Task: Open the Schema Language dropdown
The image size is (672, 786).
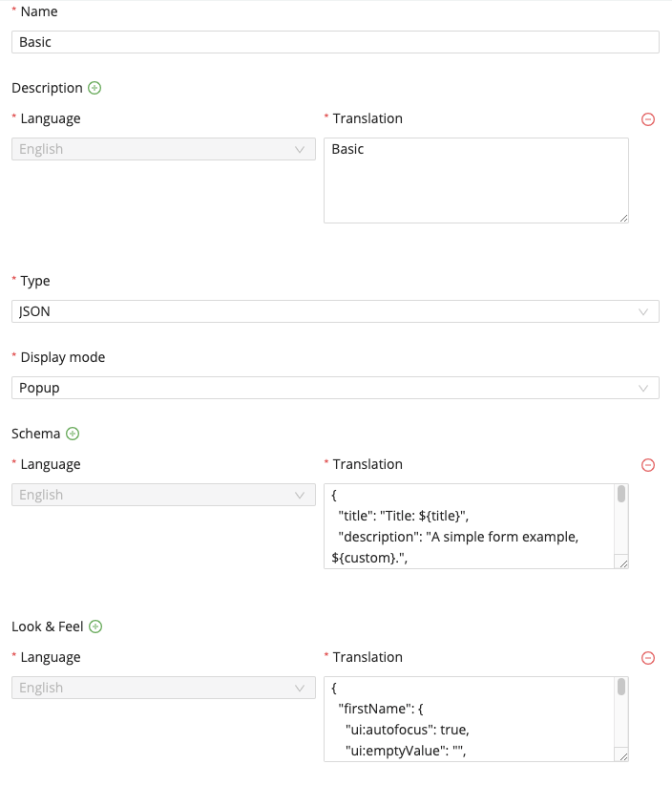Action: click(162, 494)
